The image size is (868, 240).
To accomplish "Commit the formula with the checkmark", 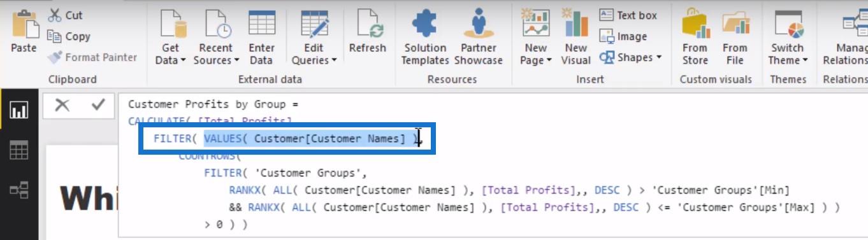I will click(x=98, y=105).
